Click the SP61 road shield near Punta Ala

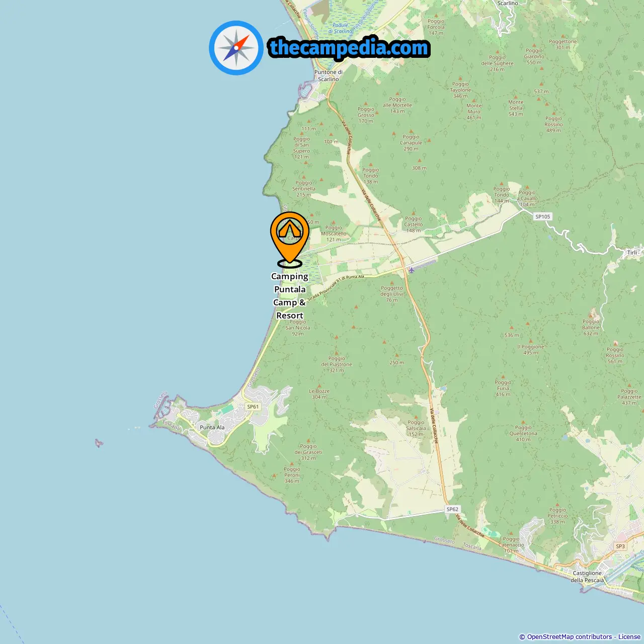click(x=253, y=407)
